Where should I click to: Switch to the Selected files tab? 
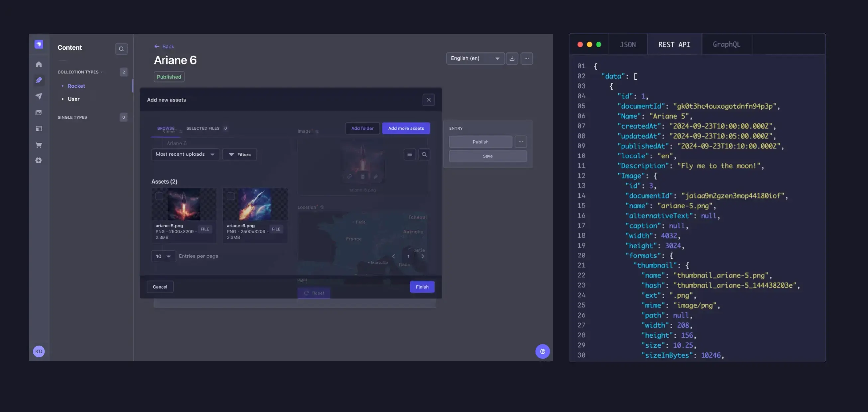(207, 128)
